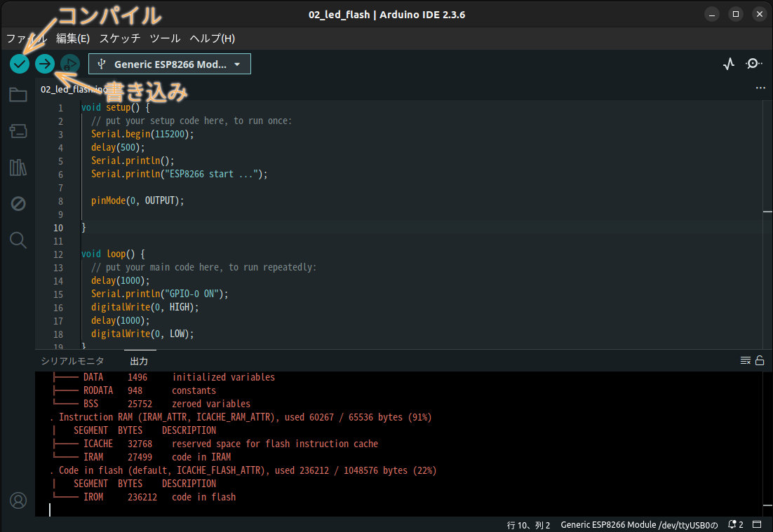Expand the more actions ellipsis menu
This screenshot has height=532, width=773.
[x=760, y=88]
